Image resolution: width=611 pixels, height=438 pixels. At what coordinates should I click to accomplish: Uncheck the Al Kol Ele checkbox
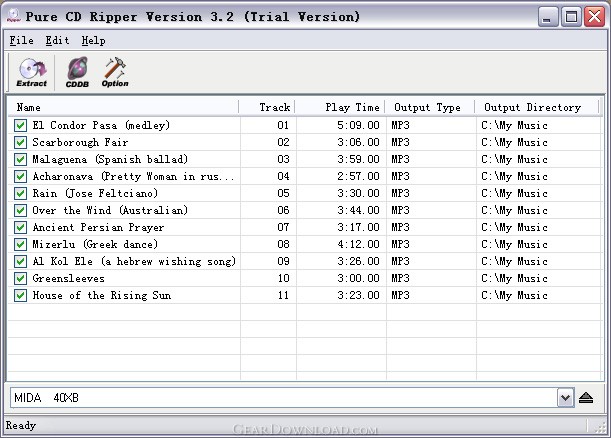[20, 261]
